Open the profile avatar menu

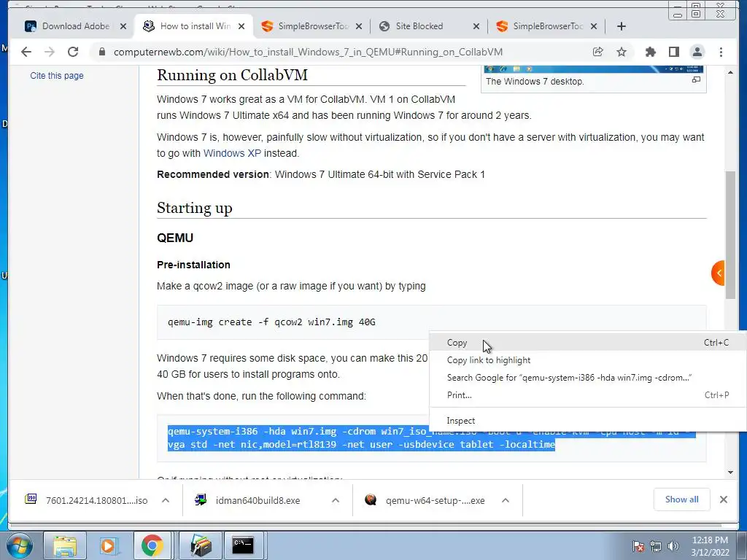697,52
